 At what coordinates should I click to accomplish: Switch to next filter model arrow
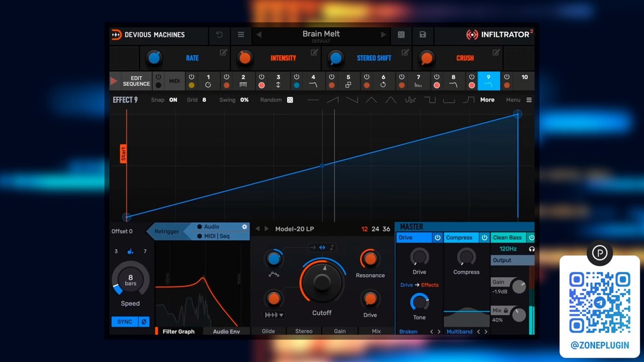tap(267, 229)
